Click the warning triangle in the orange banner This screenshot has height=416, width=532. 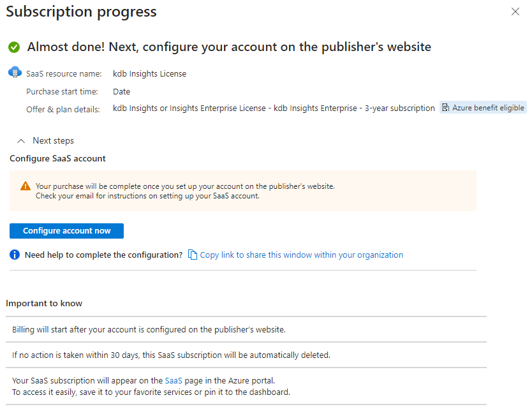point(26,187)
